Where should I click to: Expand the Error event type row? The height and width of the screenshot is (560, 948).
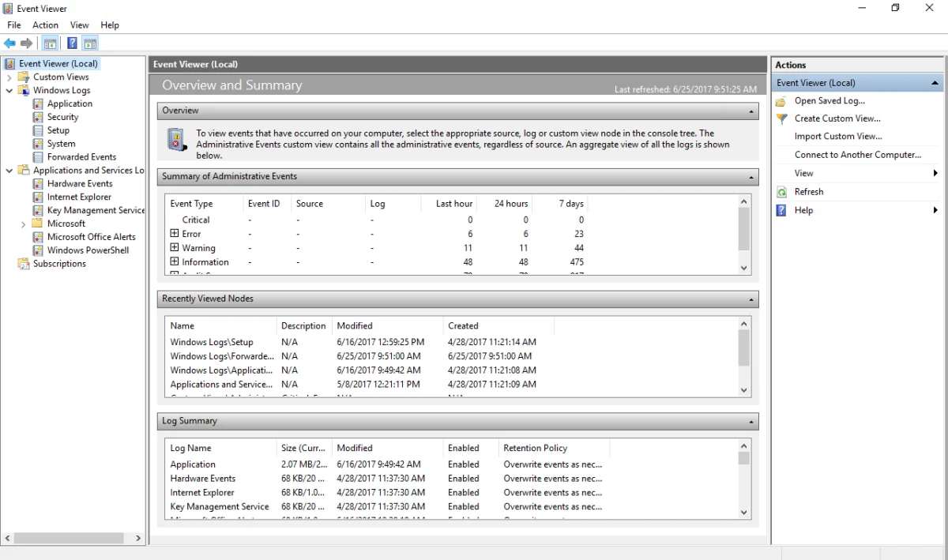coord(175,234)
